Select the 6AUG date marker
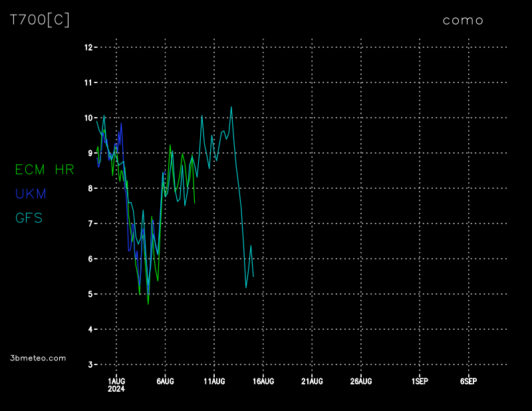This screenshot has width=532, height=411. coord(165,381)
